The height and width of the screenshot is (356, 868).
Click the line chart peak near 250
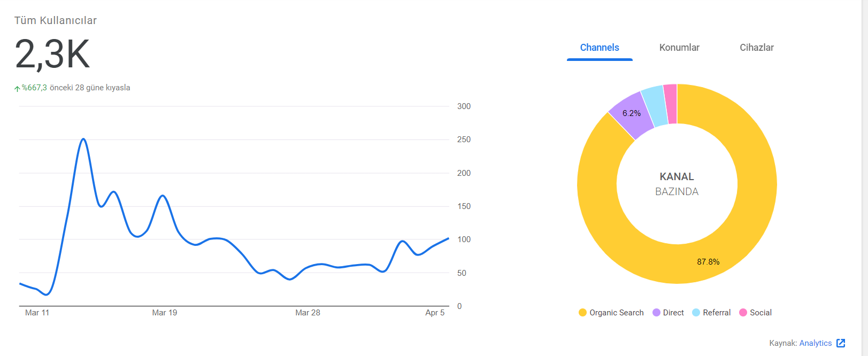83,139
